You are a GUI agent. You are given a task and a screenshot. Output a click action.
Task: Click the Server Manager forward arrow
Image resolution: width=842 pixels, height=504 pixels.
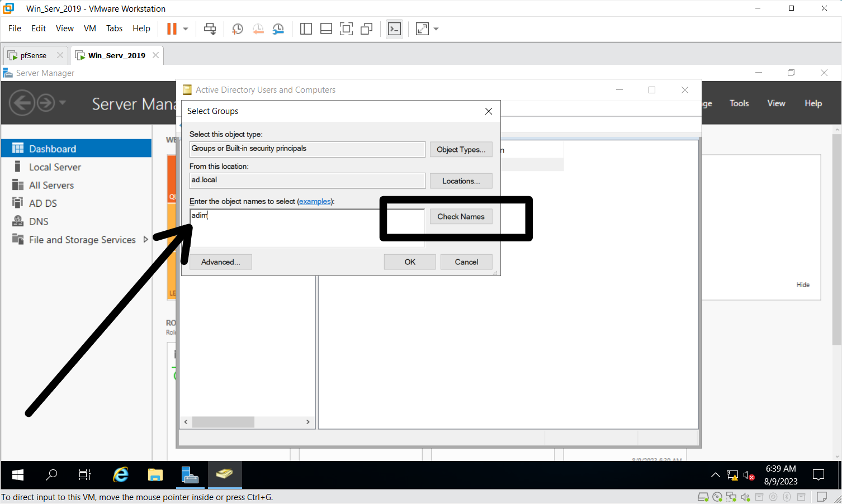(46, 103)
